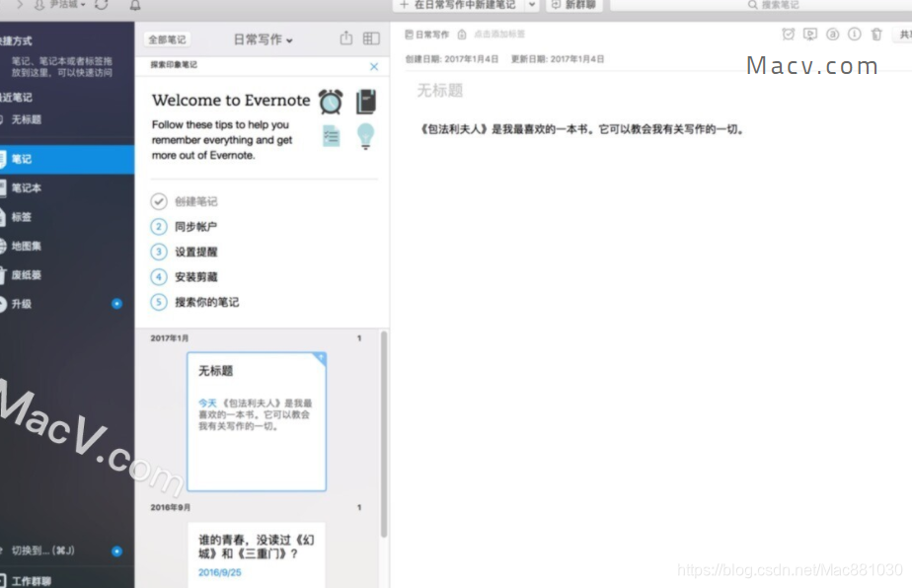Toggle the completed 创建笔记 step
The height and width of the screenshot is (588, 912).
tap(159, 201)
